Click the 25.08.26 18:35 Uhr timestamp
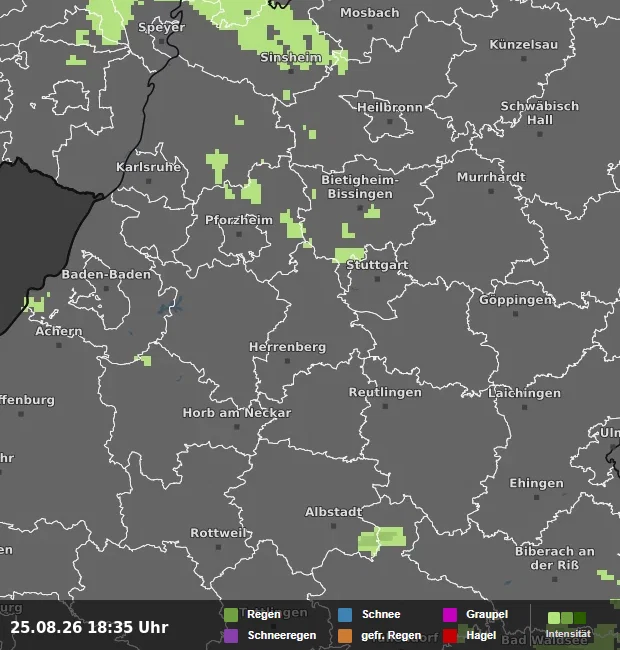 pos(89,627)
